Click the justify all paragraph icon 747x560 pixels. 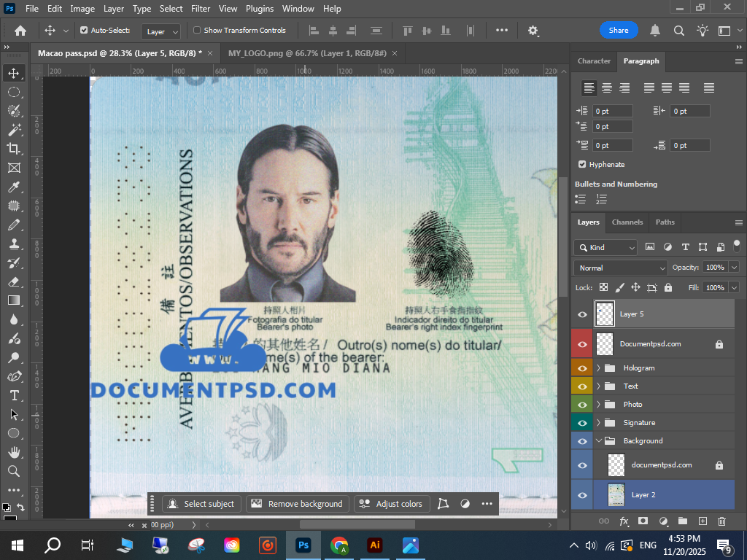[x=708, y=87]
